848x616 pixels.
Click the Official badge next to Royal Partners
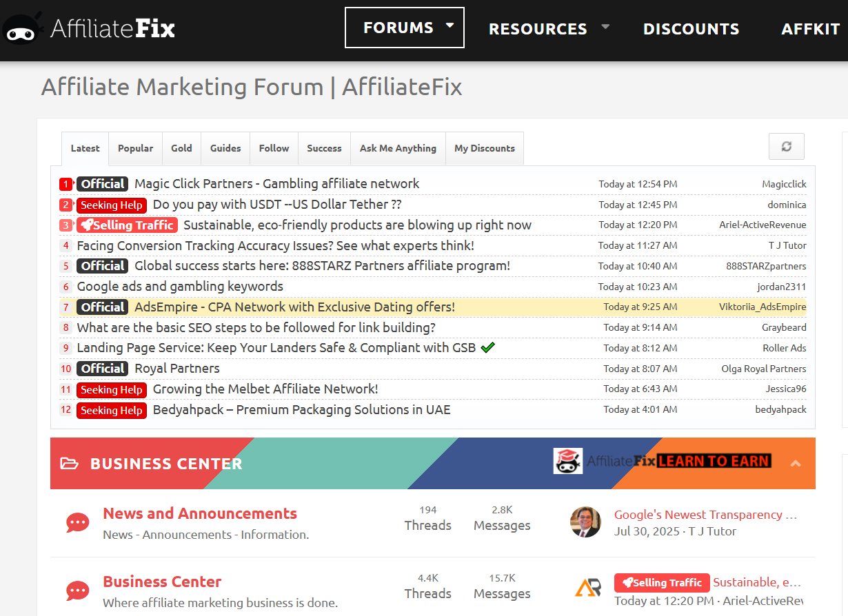coord(102,369)
